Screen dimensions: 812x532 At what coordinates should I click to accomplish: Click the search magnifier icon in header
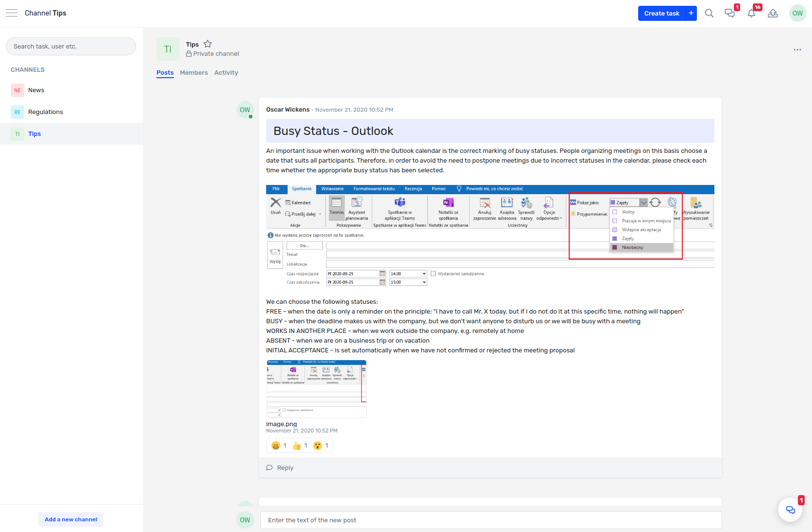coord(709,14)
